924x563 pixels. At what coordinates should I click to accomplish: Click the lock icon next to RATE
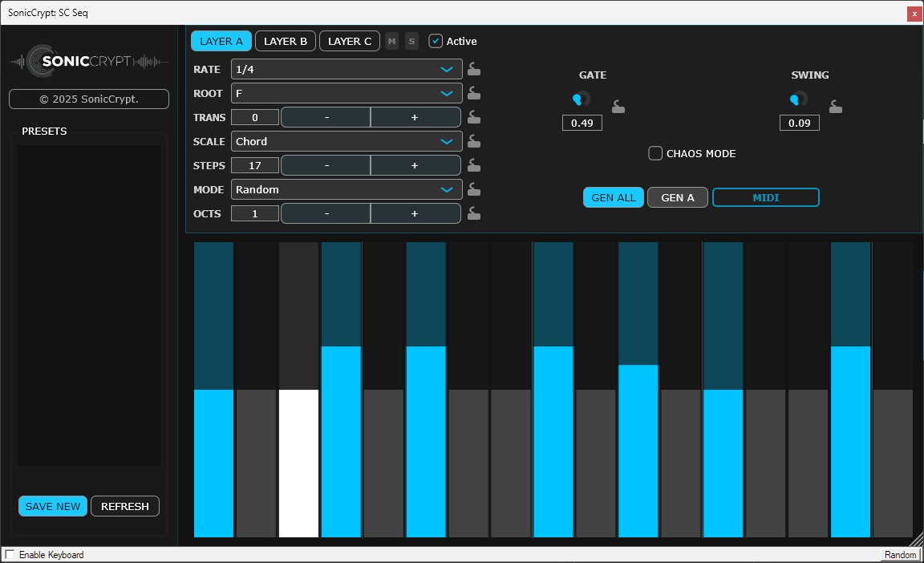(473, 69)
